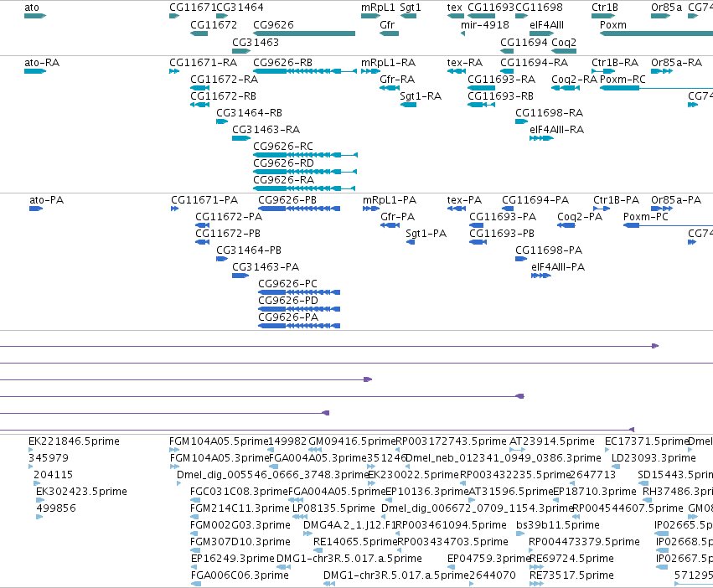Click the CG11672-PA protein label
Screen dimensions: 713x588
(228, 216)
